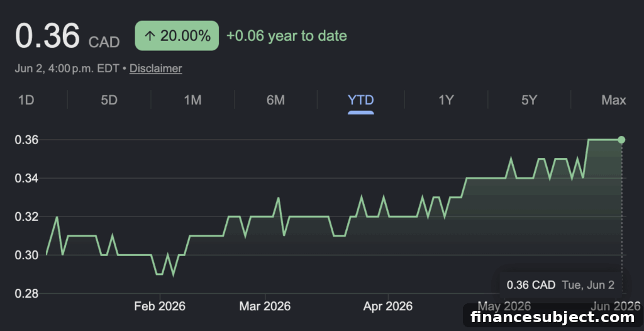Screen dimensions: 644x331
Task: Show the 1Y chart range
Action: point(446,100)
